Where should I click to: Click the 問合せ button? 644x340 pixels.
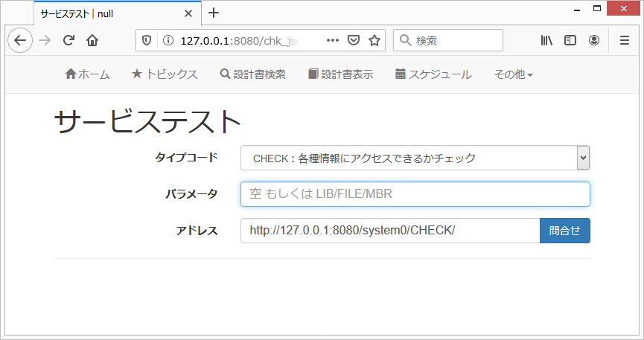565,231
